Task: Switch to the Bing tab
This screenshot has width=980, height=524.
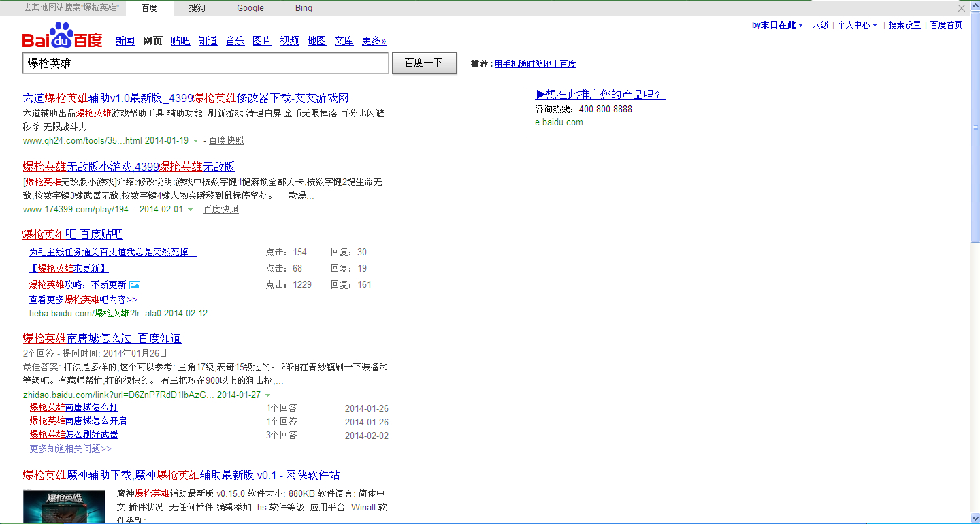Action: [304, 8]
